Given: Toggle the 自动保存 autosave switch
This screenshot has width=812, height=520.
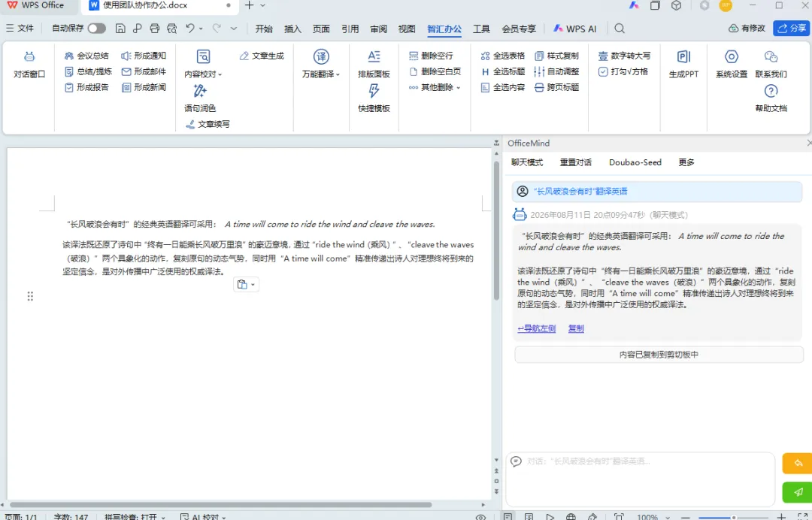Looking at the screenshot, I should [x=97, y=29].
